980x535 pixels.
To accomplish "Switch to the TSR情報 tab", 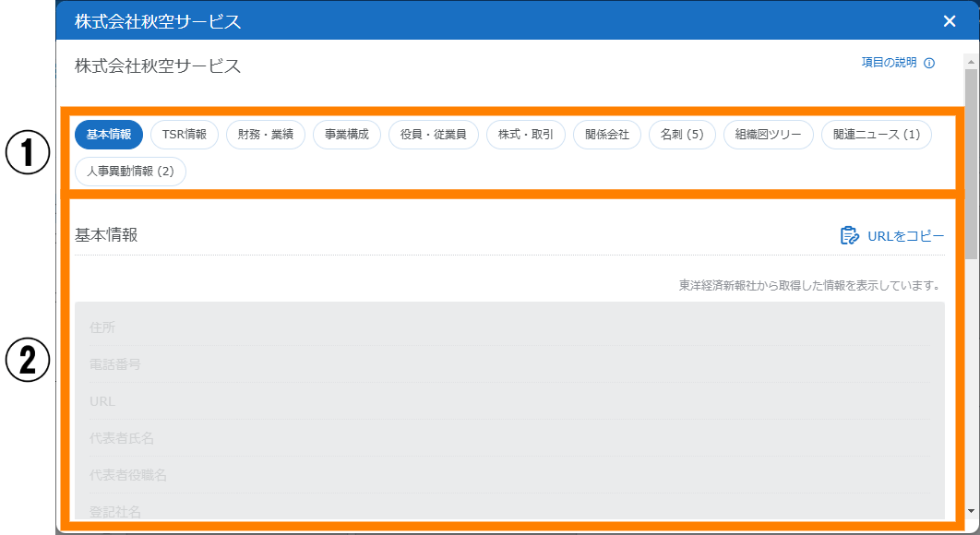I will pos(185,135).
